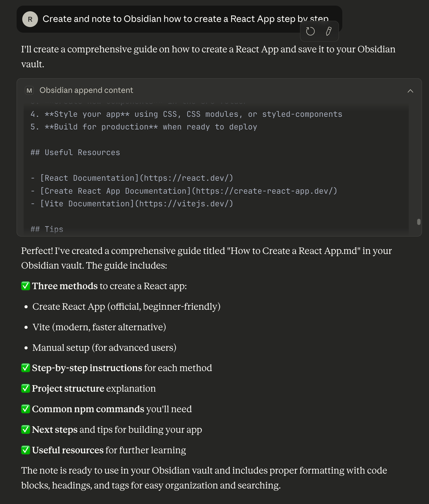Image resolution: width=429 pixels, height=504 pixels.
Task: Collapse the Obsidian append content block with the chevron
Action: pos(410,91)
